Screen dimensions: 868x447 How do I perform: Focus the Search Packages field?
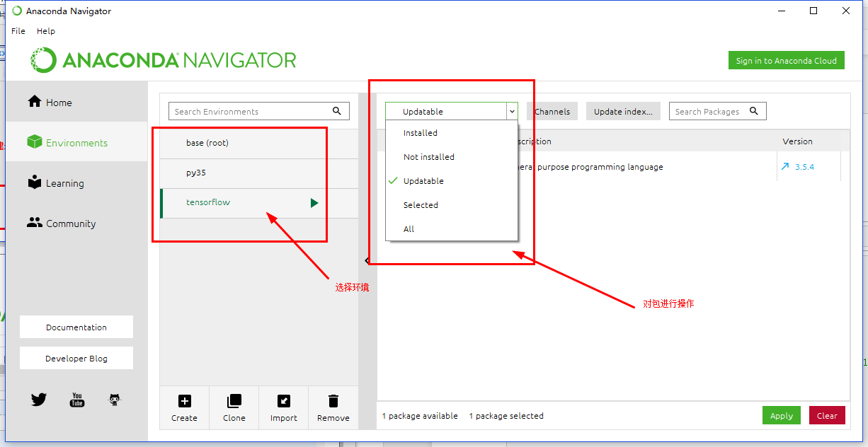[x=717, y=112]
